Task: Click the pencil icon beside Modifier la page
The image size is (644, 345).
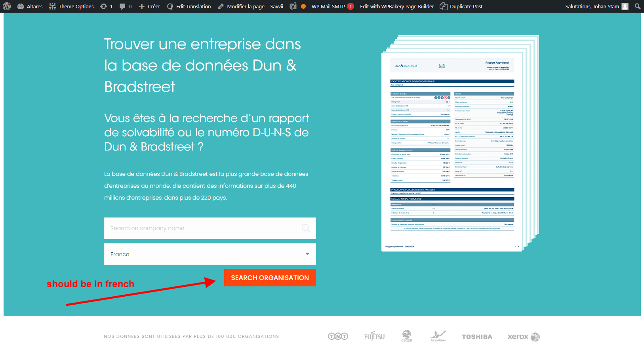Action: pyautogui.click(x=221, y=6)
